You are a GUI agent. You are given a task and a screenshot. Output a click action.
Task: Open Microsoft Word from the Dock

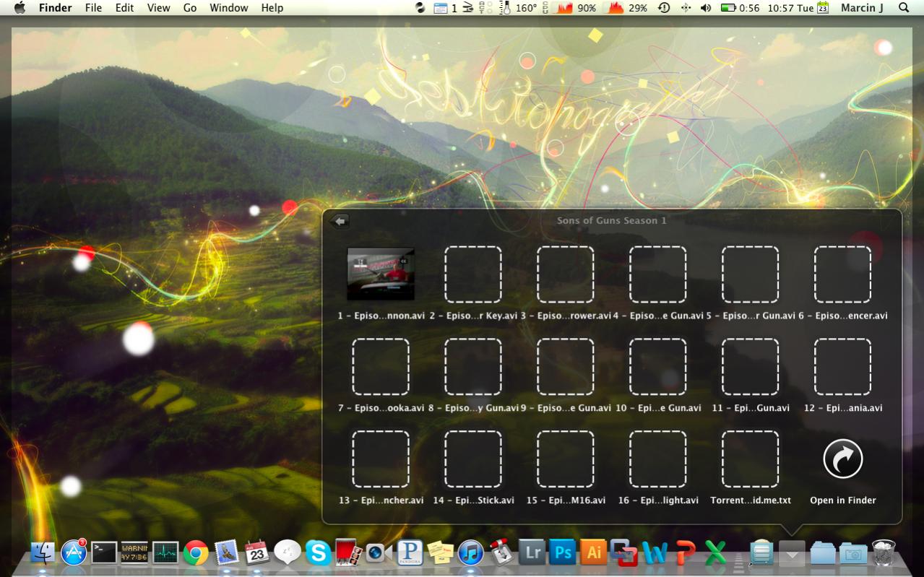[655, 553]
